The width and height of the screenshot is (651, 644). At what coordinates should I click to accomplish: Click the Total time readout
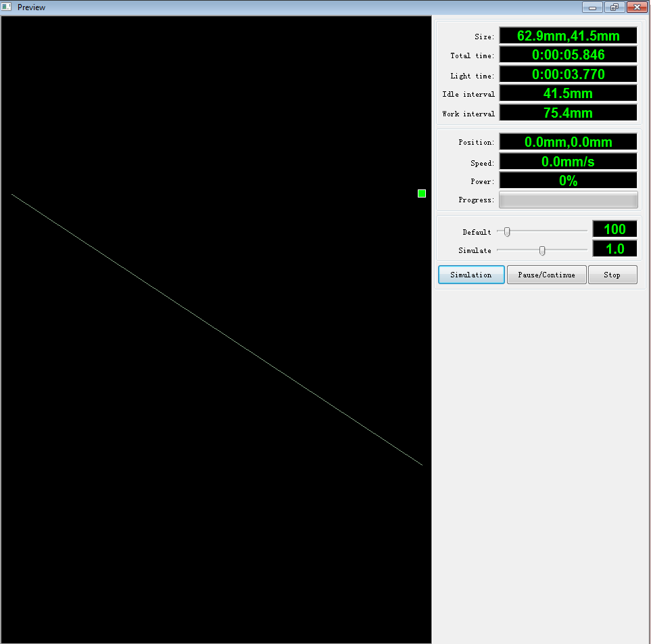point(568,55)
